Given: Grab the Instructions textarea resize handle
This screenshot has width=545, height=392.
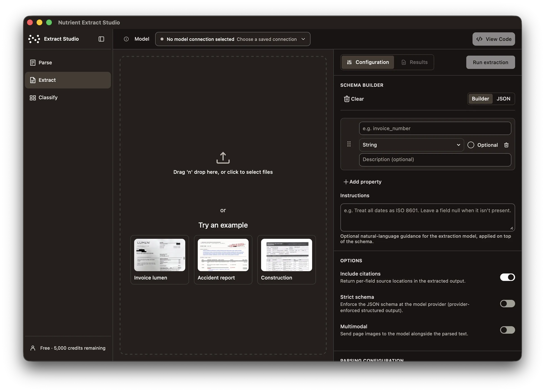Looking at the screenshot, I should click(x=512, y=228).
